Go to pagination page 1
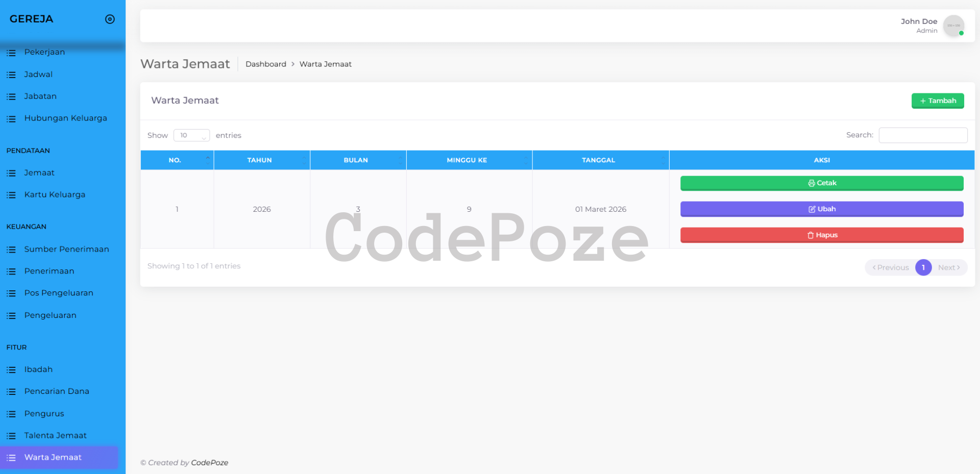This screenshot has width=980, height=474. pos(923,267)
